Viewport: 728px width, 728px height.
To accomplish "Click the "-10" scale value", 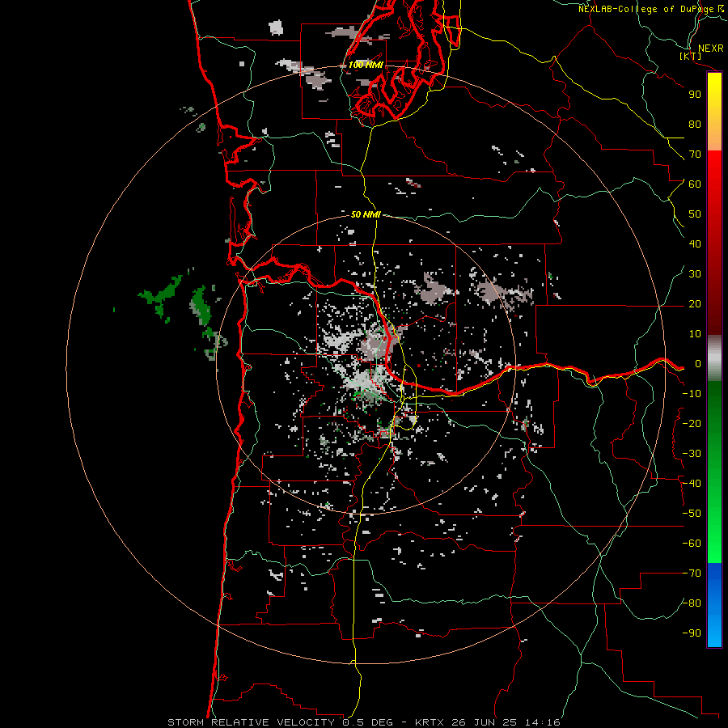I will click(x=692, y=394).
